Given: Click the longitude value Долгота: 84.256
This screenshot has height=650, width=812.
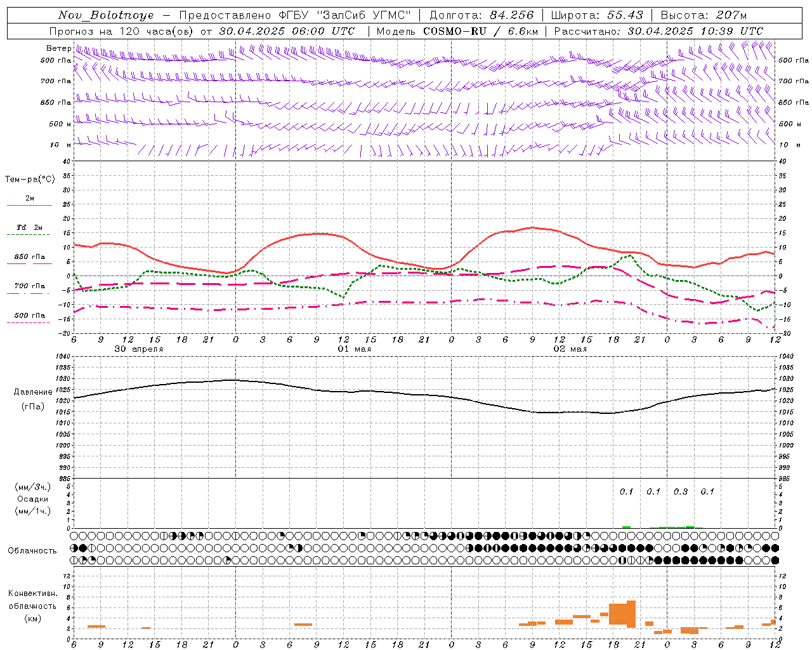Looking at the screenshot, I should (481, 15).
